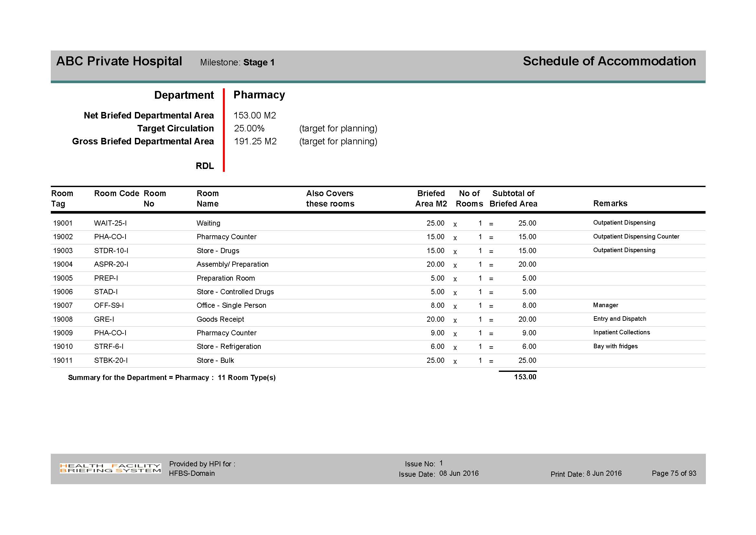Click room name 'Assembly/ Preparation'
Viewport: 756px width, 535px height.
(233, 264)
